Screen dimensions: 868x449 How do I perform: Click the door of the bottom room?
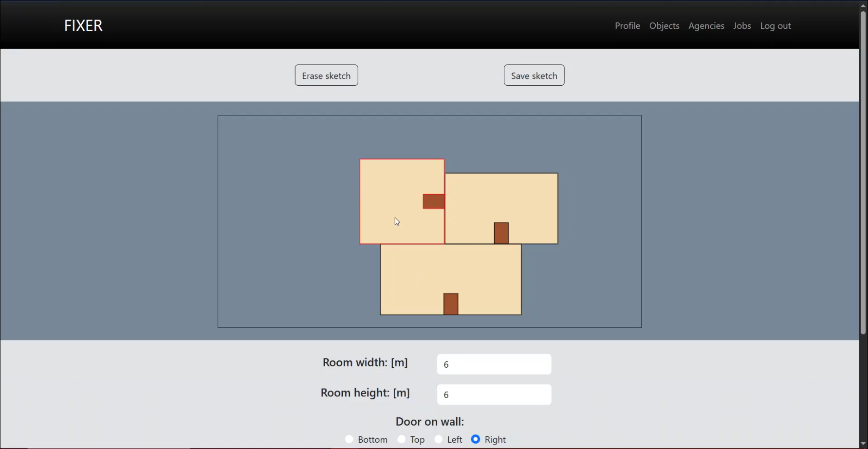[x=451, y=303]
